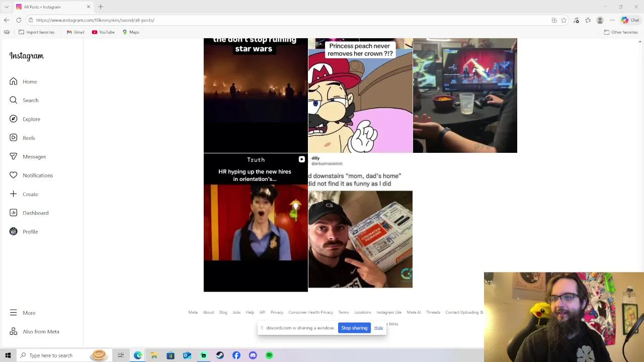The width and height of the screenshot is (644, 362).
Task: Launch Steam from taskbar
Action: [x=220, y=355]
